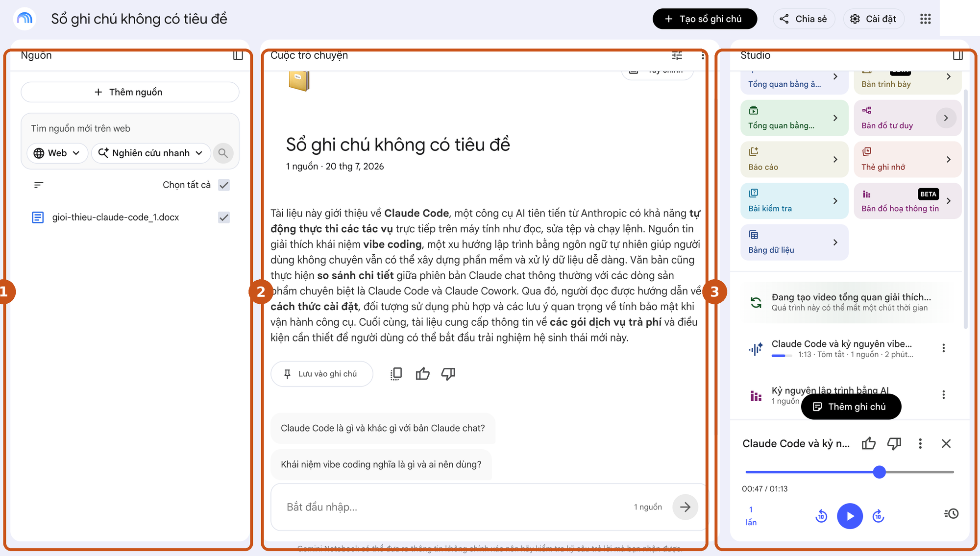The width and height of the screenshot is (980, 556).
Task: Ask suggested question about Claude Code là gì
Action: point(383,428)
